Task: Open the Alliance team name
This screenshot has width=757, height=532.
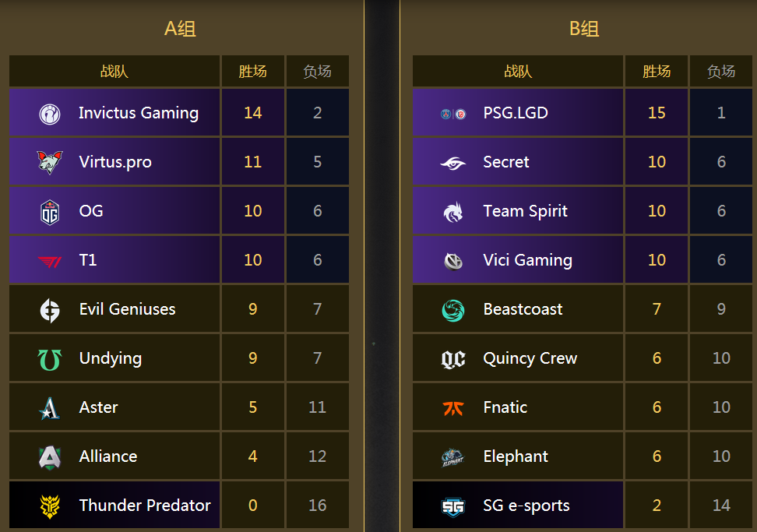Action: [x=108, y=456]
